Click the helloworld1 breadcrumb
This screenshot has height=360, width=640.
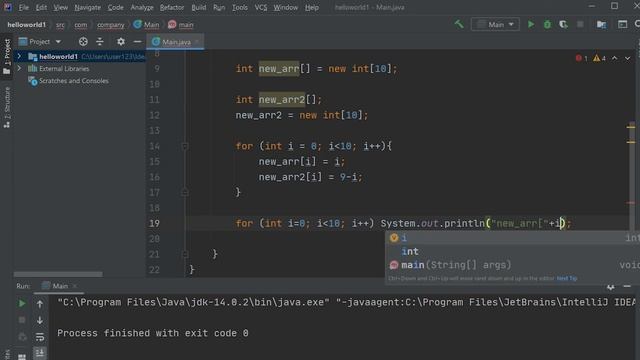coord(27,25)
